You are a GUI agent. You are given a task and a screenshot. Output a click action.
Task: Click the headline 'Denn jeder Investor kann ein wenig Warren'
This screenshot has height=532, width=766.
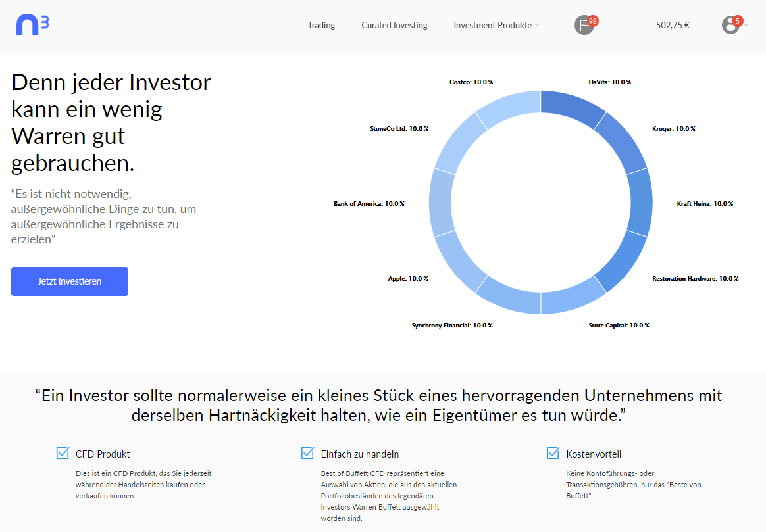tap(111, 122)
